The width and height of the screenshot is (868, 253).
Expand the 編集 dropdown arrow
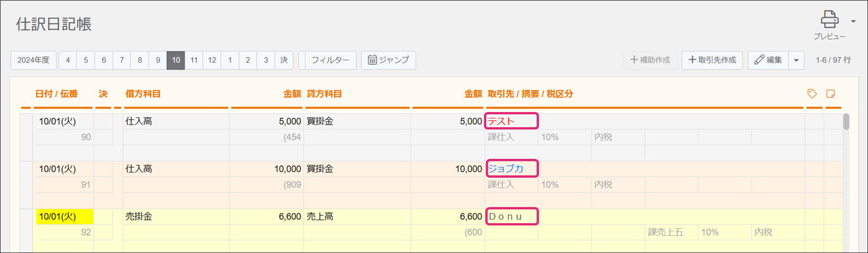point(797,60)
